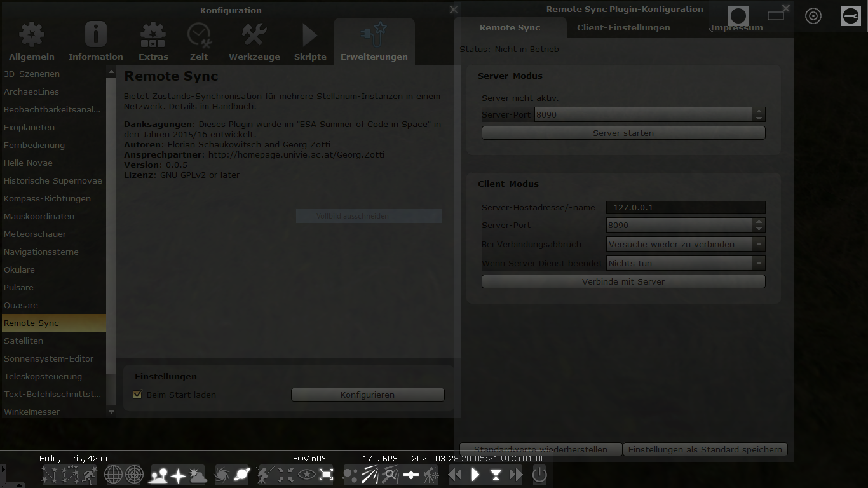
Task: Increase time speed fast-forward button
Action: point(516,475)
